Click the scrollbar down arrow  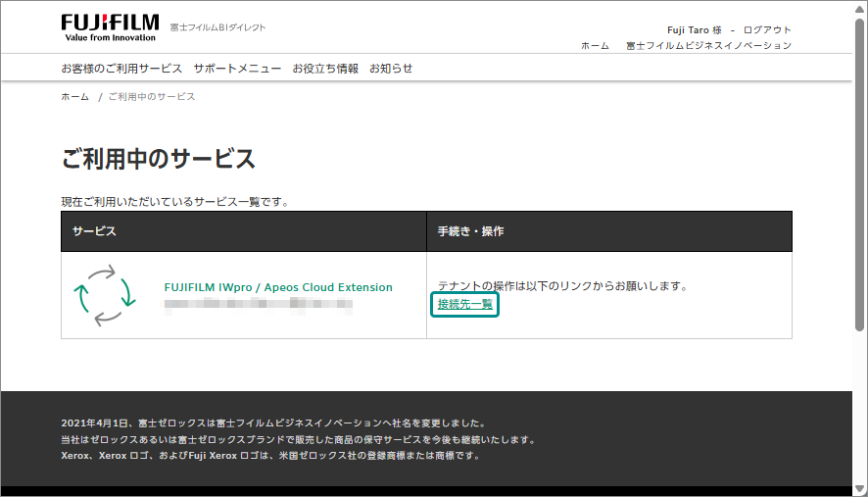tap(860, 489)
